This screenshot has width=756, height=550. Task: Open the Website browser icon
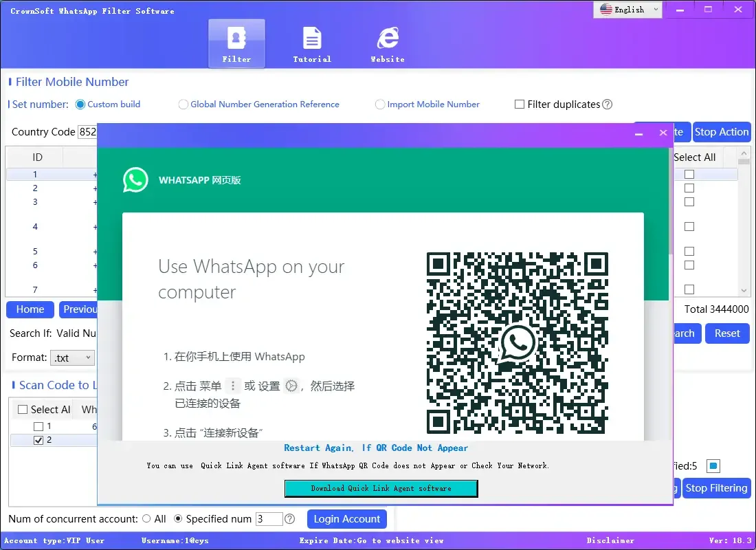coord(388,43)
